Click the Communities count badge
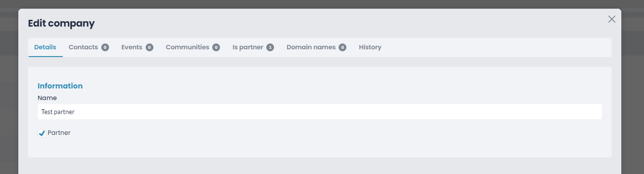Screen dimensions: 644x174 (x=216, y=47)
